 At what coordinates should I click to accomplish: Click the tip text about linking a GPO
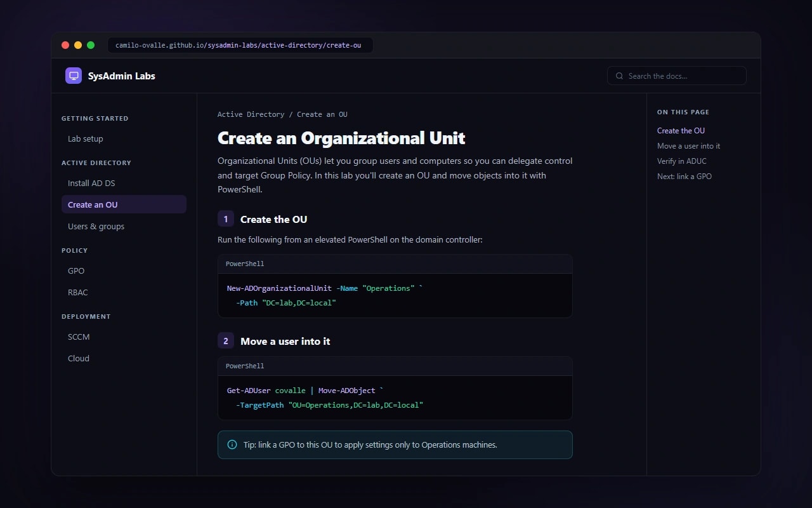pyautogui.click(x=370, y=445)
